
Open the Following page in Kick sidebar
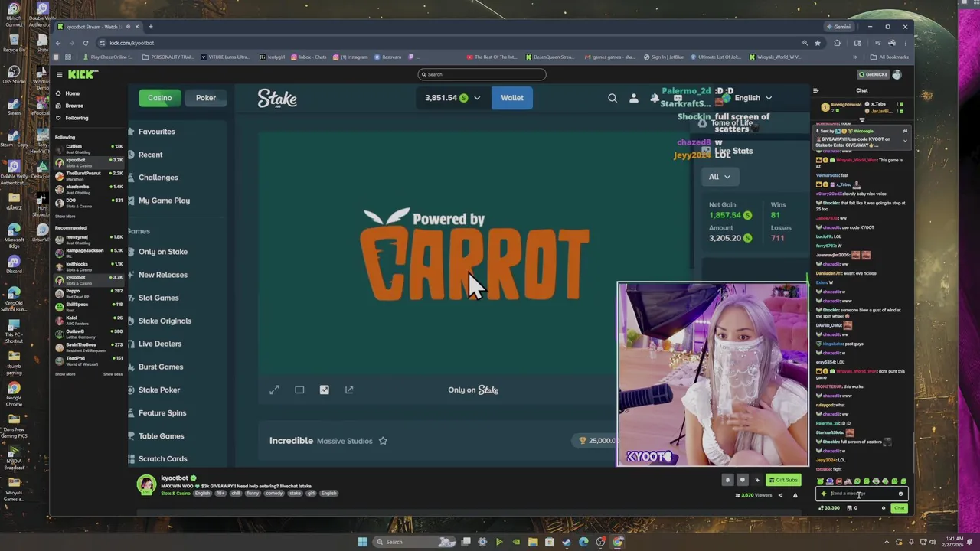click(x=76, y=118)
